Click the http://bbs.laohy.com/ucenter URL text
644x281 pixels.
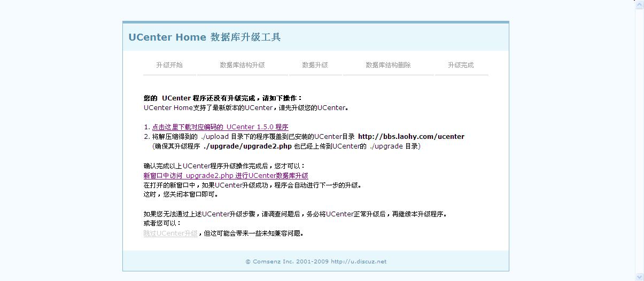[411, 137]
